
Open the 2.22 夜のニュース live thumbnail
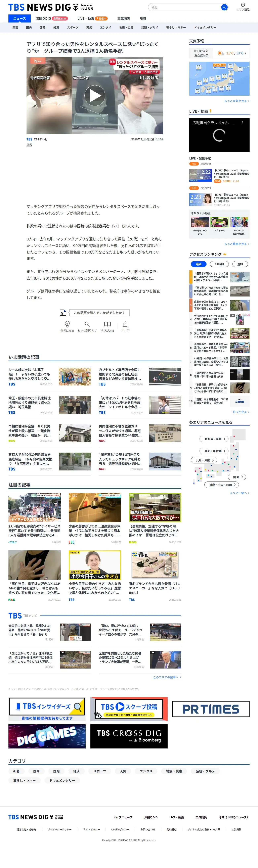[201, 175]
